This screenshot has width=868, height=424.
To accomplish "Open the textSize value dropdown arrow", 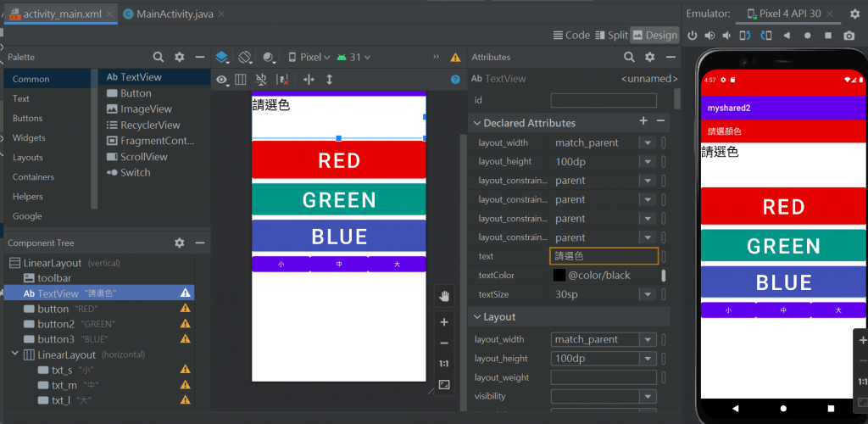I will click(648, 294).
